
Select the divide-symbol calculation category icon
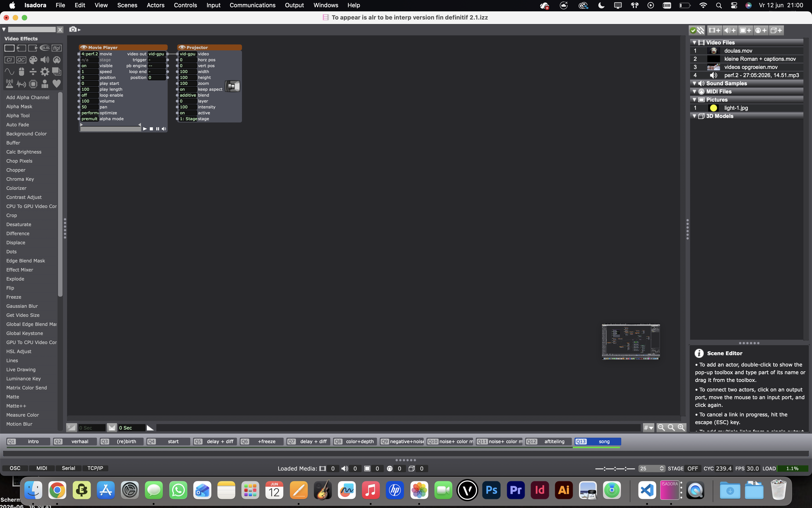tap(33, 72)
